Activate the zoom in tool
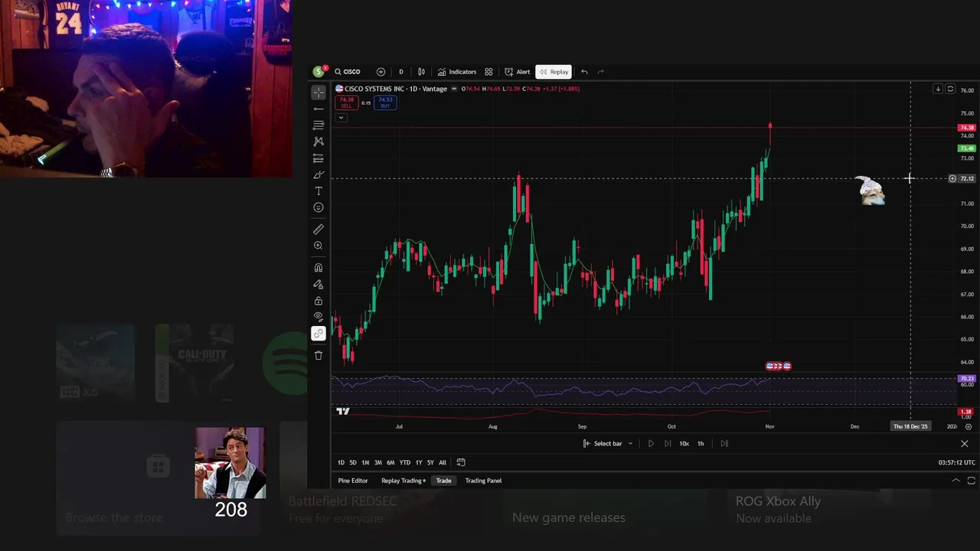This screenshot has height=551, width=980. (x=318, y=246)
